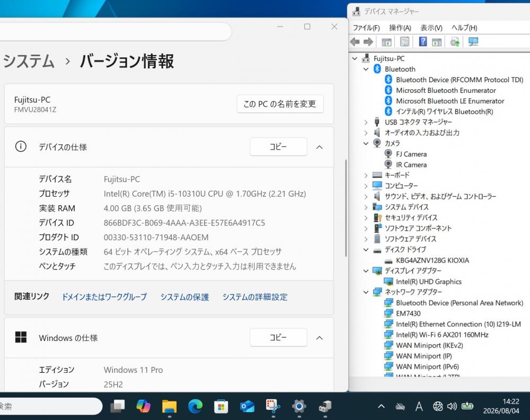Select KBG4AZNV128G KIOXIA disk drive
This screenshot has height=420, width=530.
click(x=432, y=260)
